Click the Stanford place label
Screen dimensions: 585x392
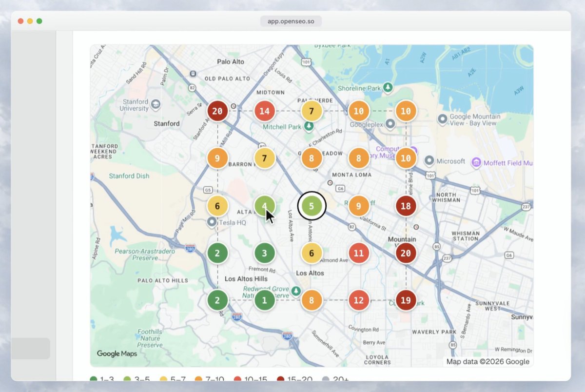click(x=167, y=124)
